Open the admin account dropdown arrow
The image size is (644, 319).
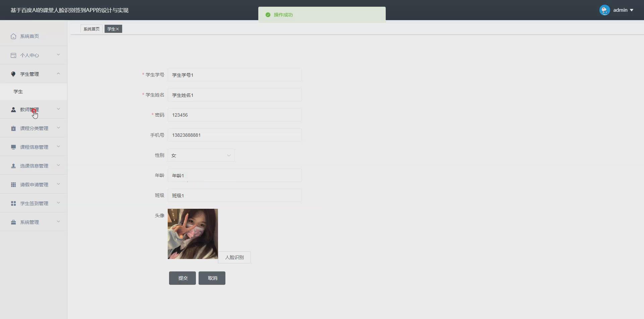(632, 10)
